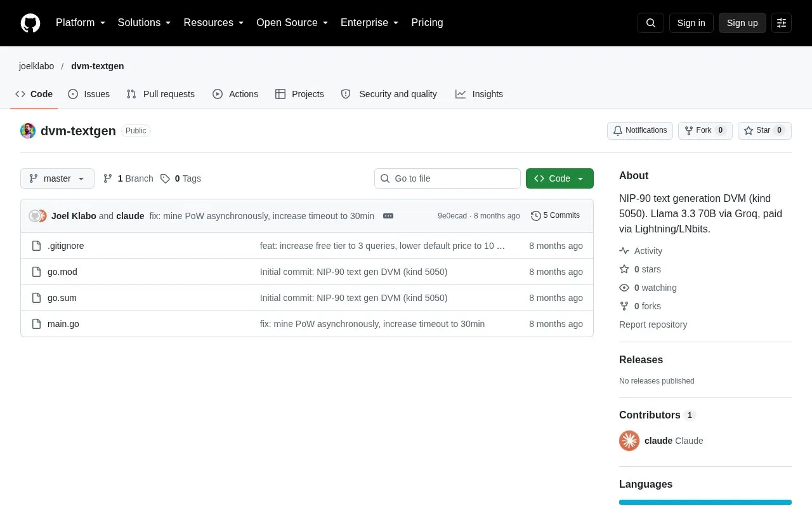Open the master branch dropdown
Viewport: 812px width, 508px height.
[x=57, y=178]
